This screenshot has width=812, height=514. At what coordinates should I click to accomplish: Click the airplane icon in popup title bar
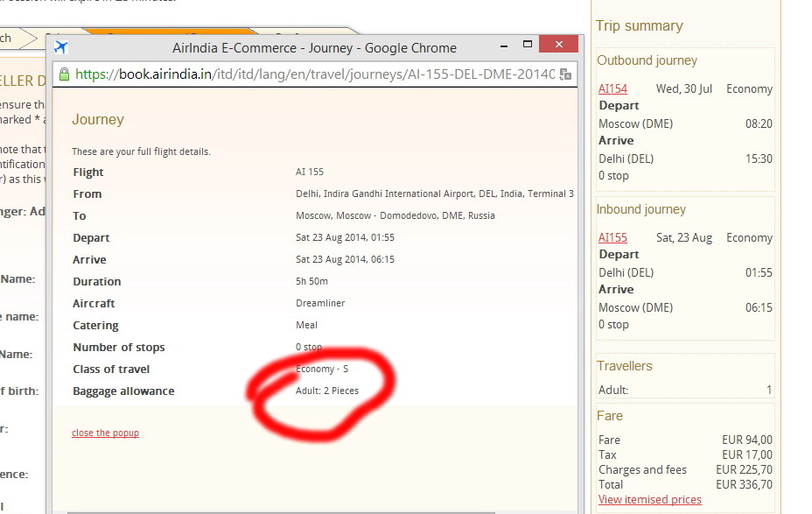coord(60,47)
